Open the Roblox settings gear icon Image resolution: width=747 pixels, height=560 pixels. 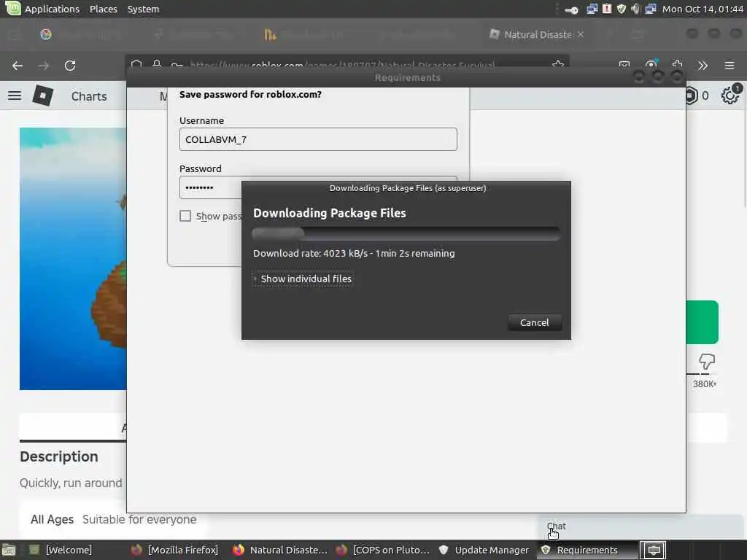click(x=729, y=96)
